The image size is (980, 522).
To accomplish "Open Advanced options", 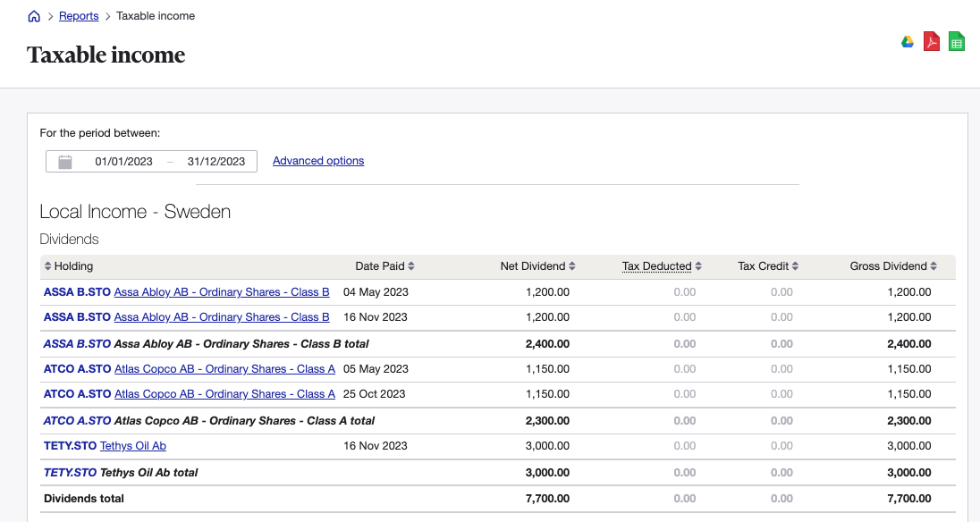I will pyautogui.click(x=318, y=161).
